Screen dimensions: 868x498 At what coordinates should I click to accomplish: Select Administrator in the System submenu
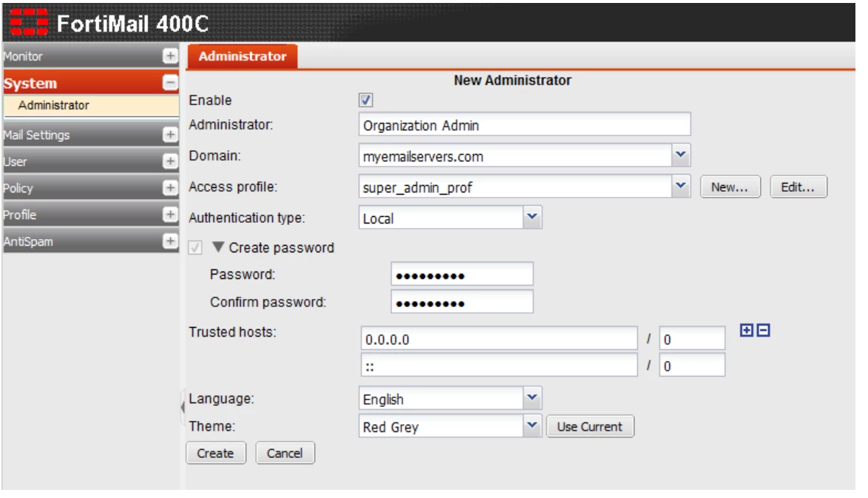tap(92, 105)
